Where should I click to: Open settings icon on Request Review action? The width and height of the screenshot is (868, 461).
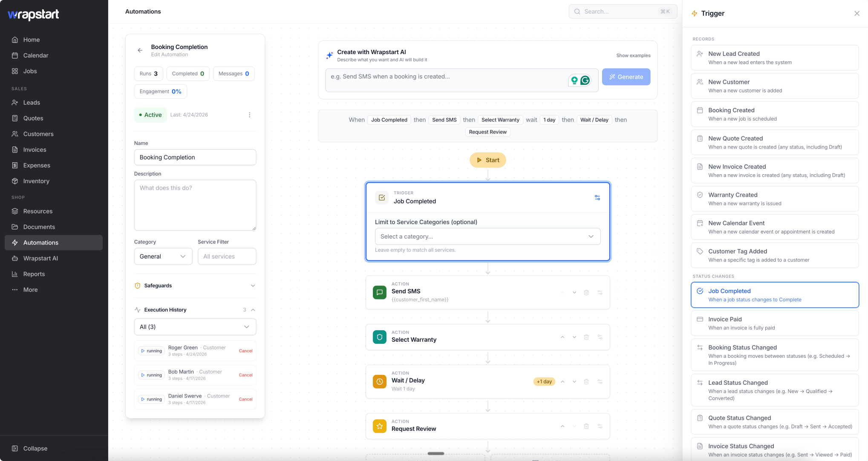click(600, 426)
